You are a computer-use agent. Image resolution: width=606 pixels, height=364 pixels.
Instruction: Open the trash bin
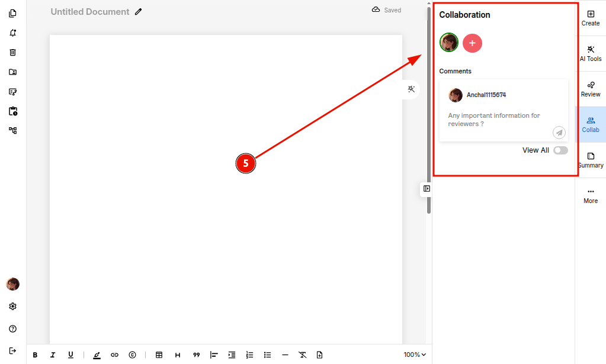12,53
